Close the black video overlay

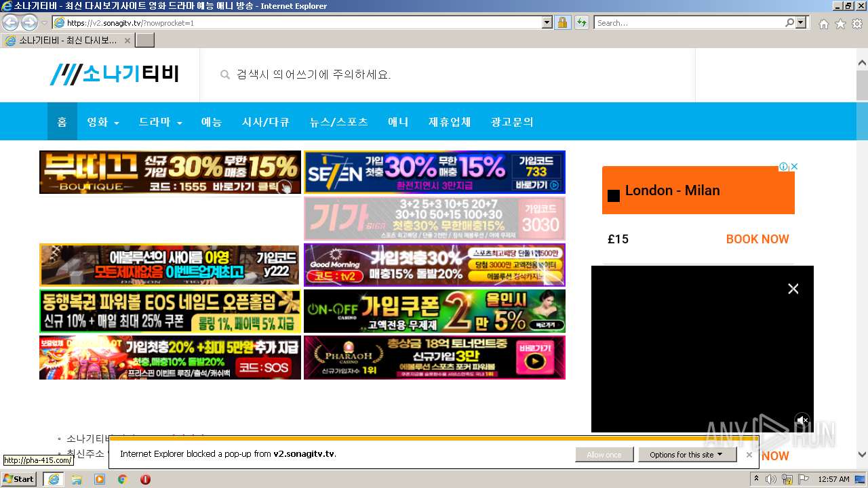click(x=793, y=289)
